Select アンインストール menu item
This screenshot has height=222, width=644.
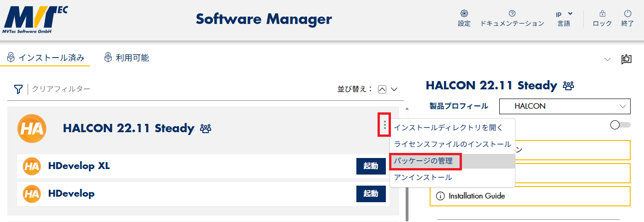pos(452,177)
